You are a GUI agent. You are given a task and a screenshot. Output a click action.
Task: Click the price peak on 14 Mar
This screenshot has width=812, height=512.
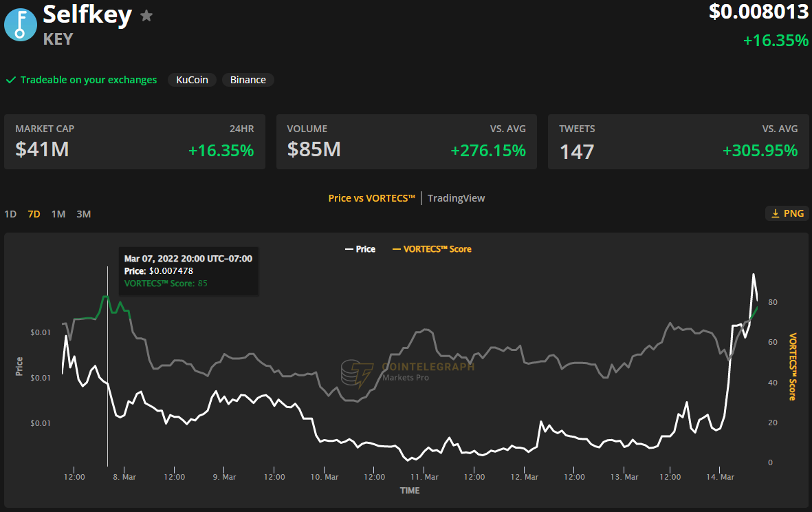754,275
